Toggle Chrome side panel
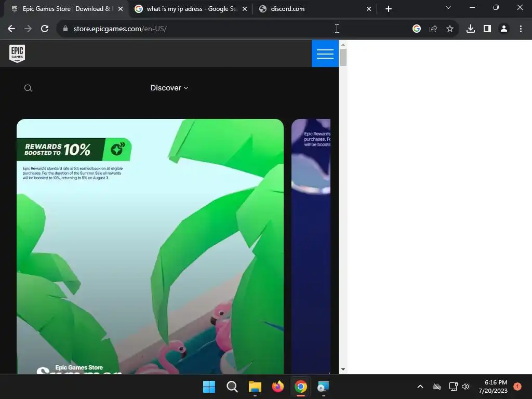 coord(487,29)
